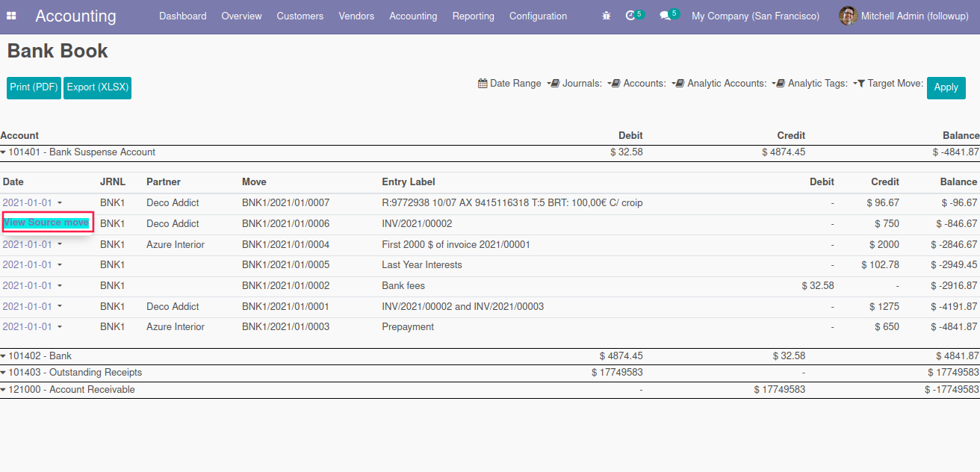Open the conversations chat bubble icon
The height and width of the screenshot is (472, 980).
tap(665, 16)
